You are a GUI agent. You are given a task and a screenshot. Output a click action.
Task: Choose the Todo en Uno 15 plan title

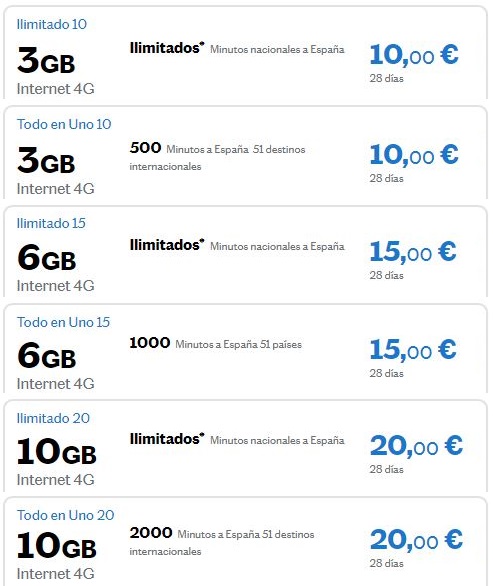(64, 322)
